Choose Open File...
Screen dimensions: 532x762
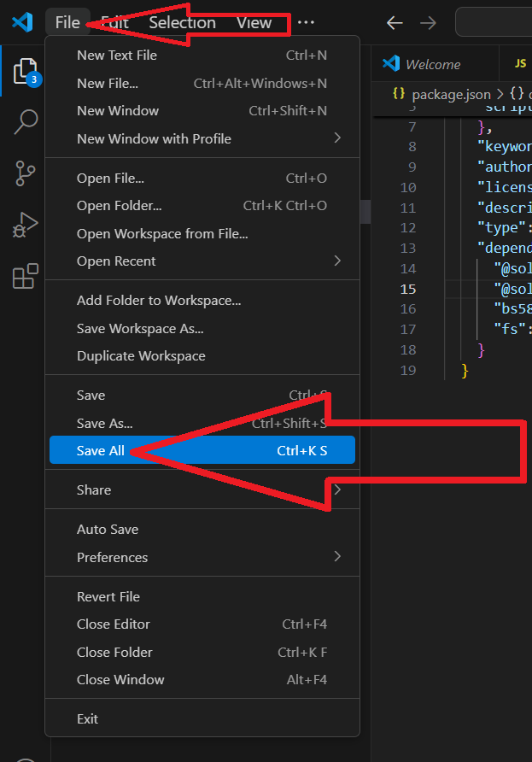(202, 179)
